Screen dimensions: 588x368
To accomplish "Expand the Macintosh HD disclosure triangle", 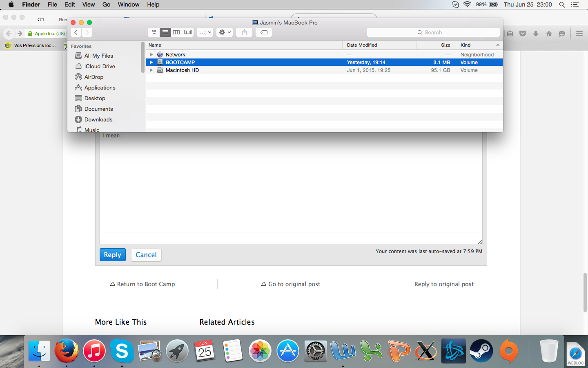I will pos(151,70).
